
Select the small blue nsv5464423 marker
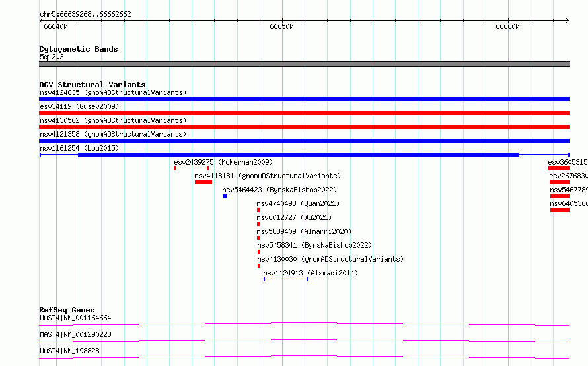pos(225,196)
